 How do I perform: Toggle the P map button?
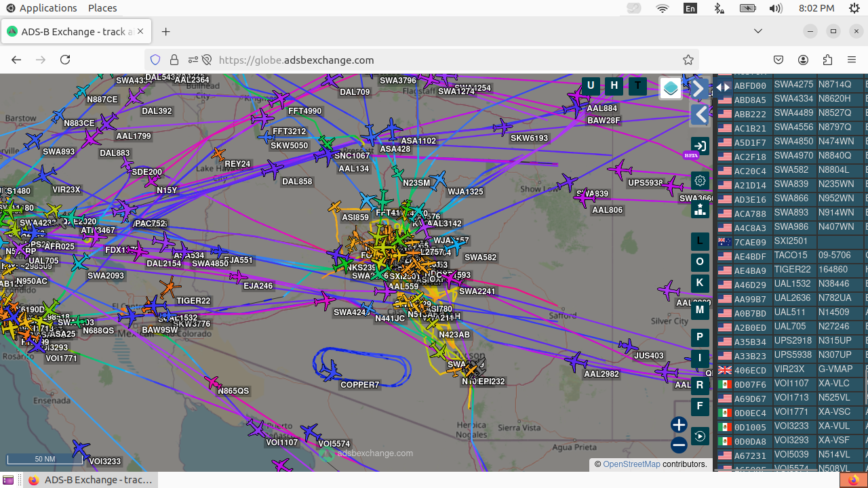(700, 337)
